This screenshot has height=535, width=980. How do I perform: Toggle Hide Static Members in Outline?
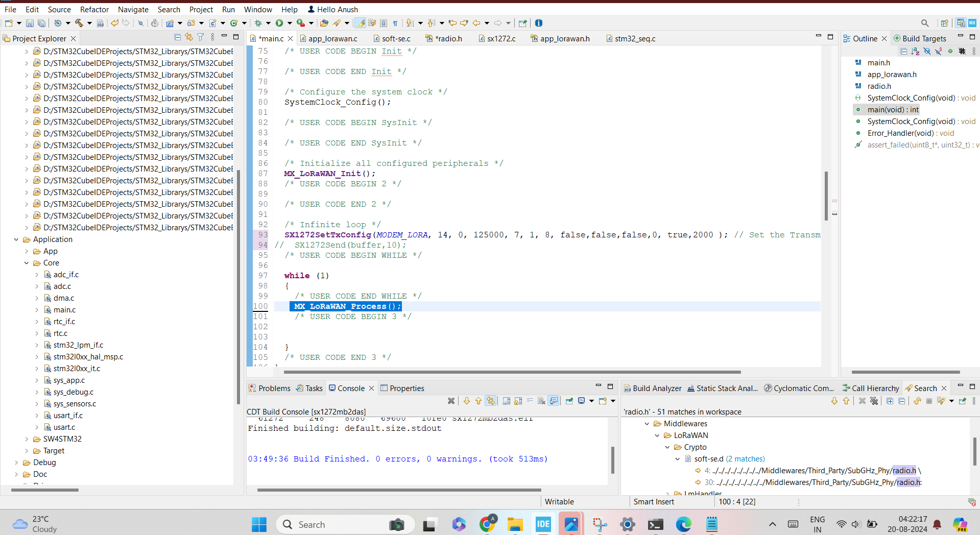[x=938, y=51]
